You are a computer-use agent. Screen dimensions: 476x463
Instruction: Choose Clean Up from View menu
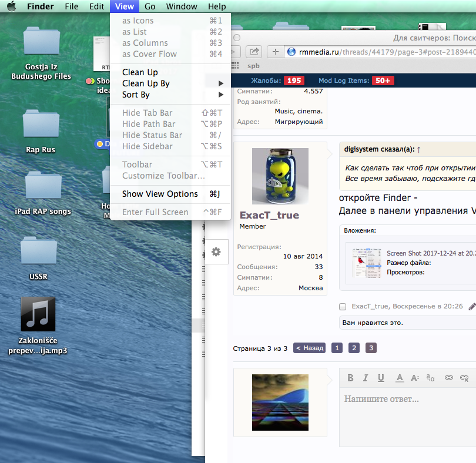pyautogui.click(x=170, y=72)
